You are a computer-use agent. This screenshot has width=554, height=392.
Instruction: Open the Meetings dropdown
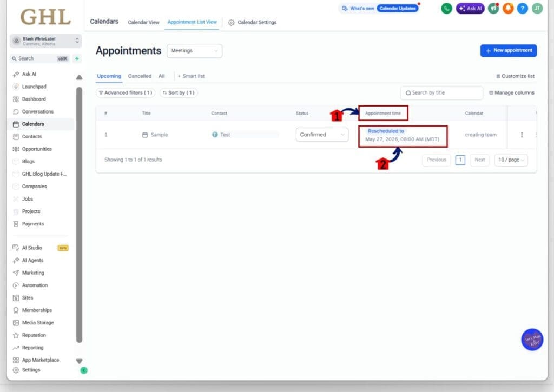click(194, 51)
